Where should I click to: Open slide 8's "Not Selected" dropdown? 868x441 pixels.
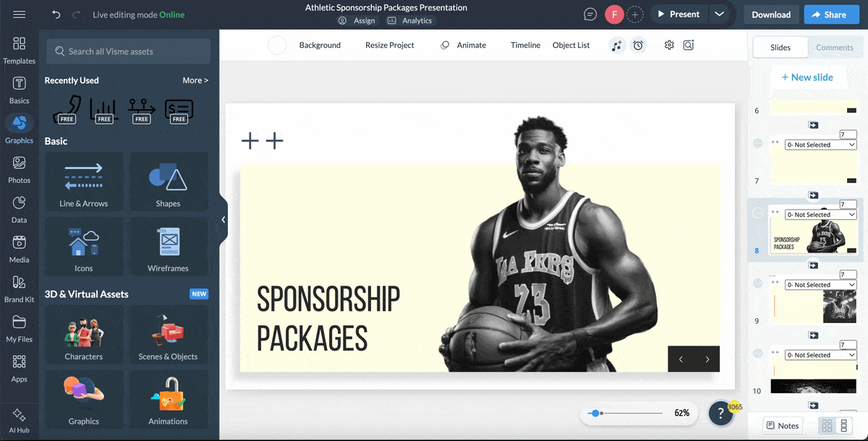[x=820, y=215]
